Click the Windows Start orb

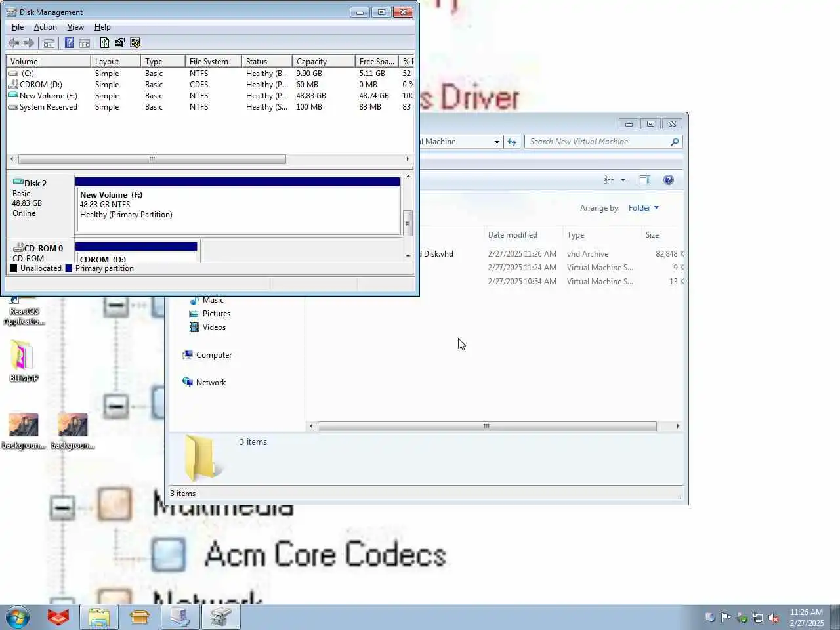[x=18, y=618]
